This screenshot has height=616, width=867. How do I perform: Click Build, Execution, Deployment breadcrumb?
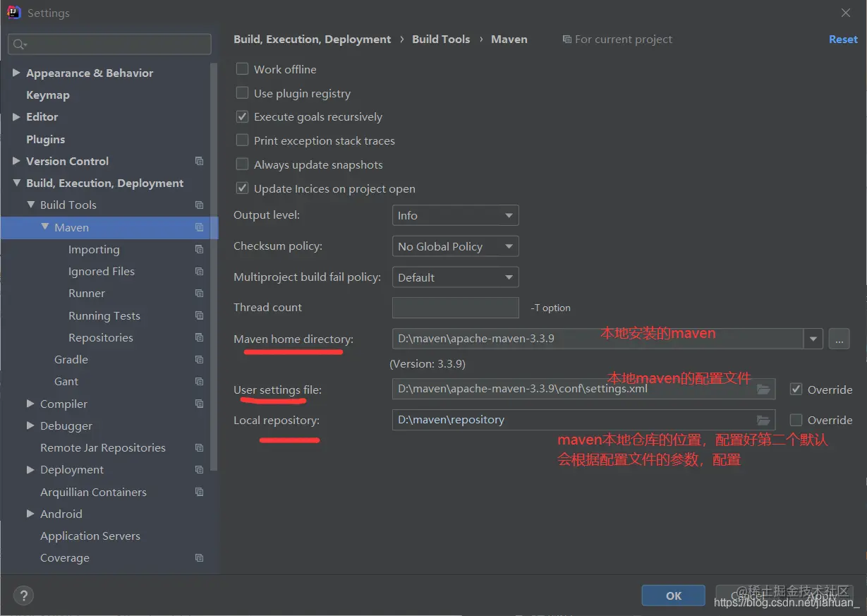[313, 40]
